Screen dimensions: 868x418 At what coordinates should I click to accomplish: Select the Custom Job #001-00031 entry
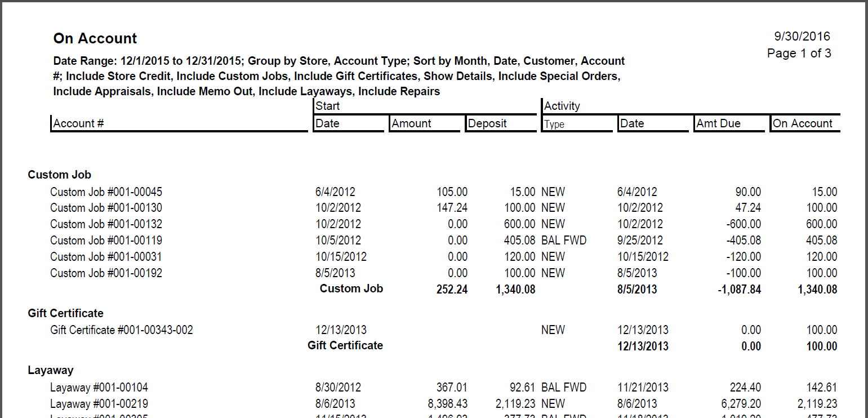pyautogui.click(x=106, y=257)
